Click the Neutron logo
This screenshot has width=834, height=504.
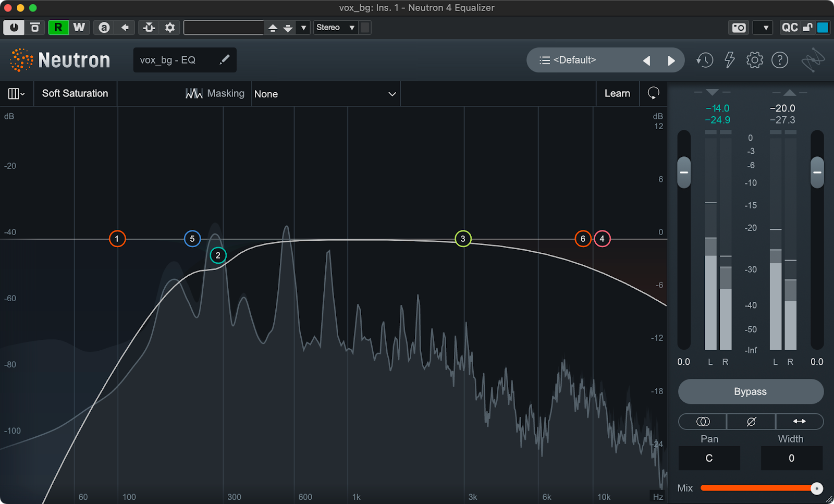click(x=60, y=60)
